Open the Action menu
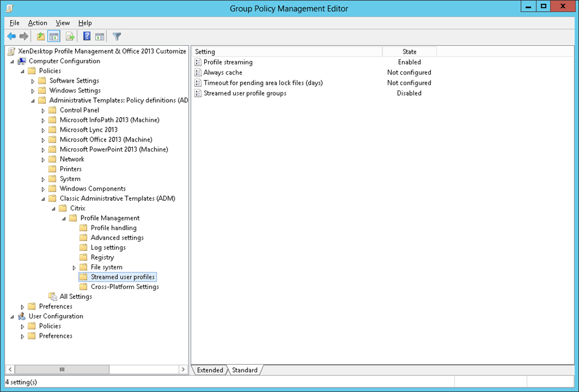Viewport: 579px width, 392px height. coord(38,23)
